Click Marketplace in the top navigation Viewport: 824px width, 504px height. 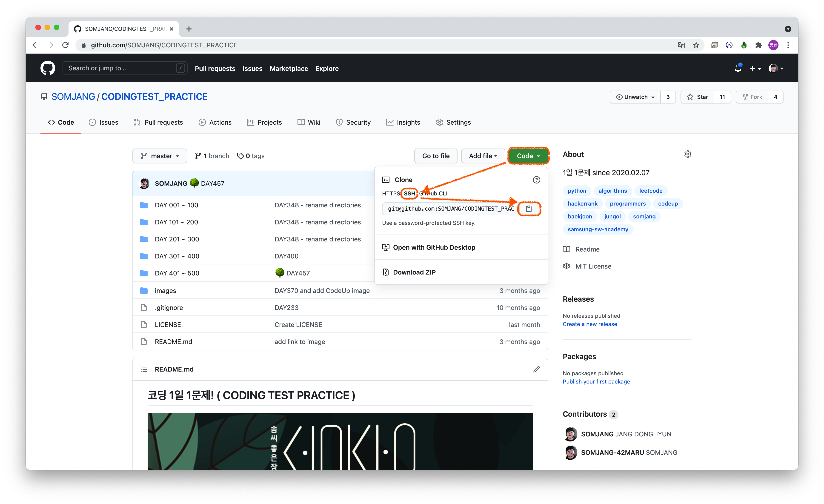[x=289, y=68]
